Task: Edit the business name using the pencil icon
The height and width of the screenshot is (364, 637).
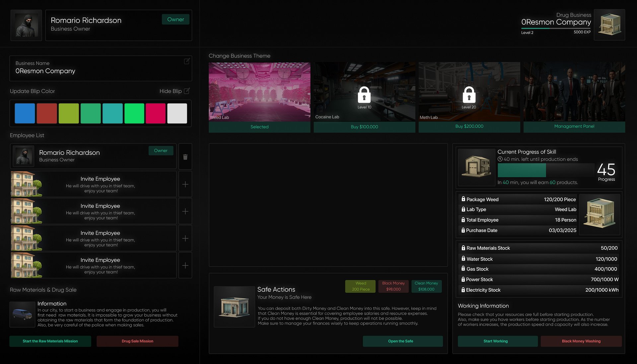Action: tap(187, 61)
